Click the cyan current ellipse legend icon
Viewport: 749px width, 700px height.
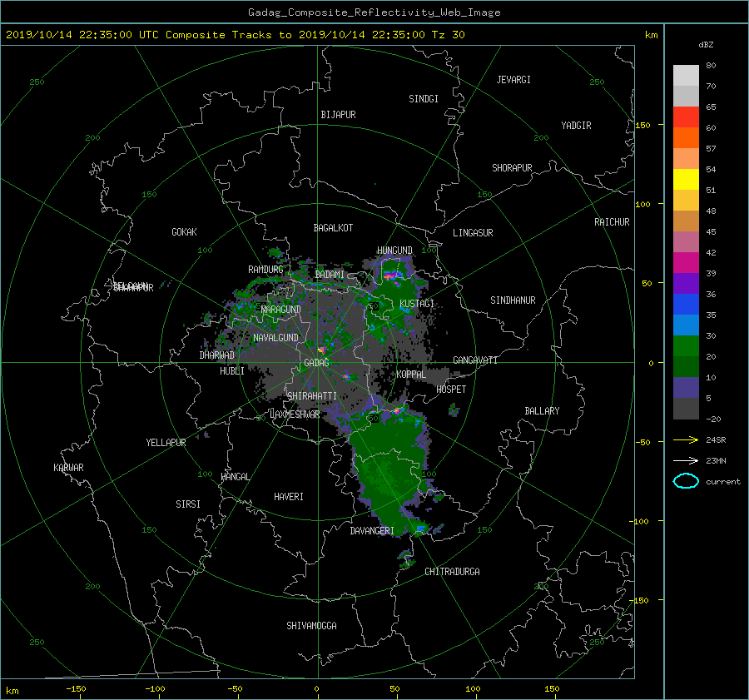pyautogui.click(x=686, y=481)
